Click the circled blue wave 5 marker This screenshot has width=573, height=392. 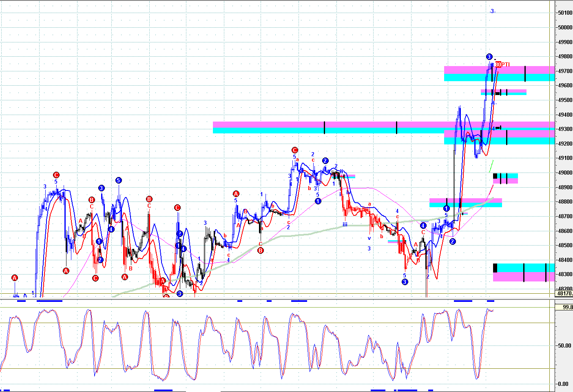coord(118,180)
